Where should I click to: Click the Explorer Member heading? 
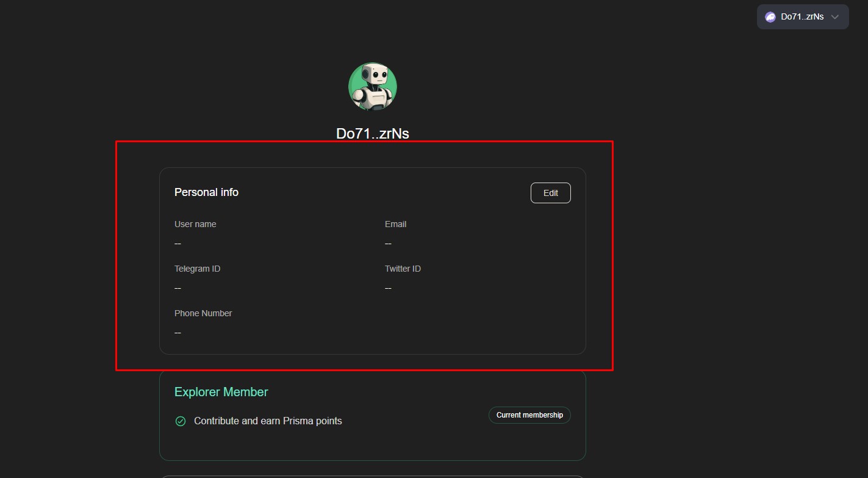221,392
